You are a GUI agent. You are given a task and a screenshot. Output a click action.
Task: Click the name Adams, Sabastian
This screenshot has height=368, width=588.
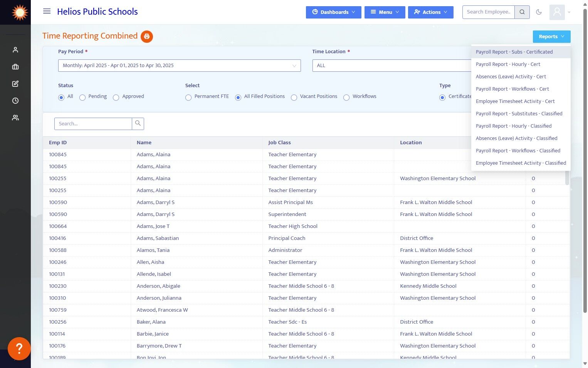click(x=158, y=238)
